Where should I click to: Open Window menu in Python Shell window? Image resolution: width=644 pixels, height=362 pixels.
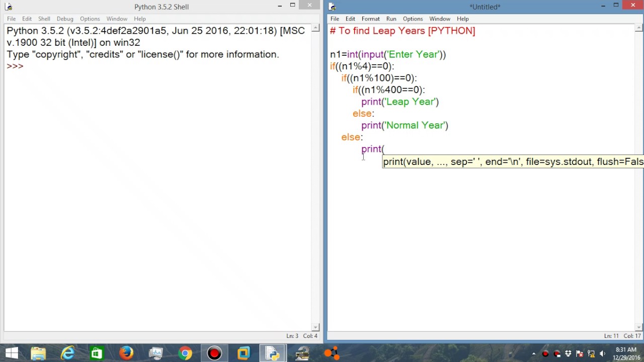click(x=117, y=19)
